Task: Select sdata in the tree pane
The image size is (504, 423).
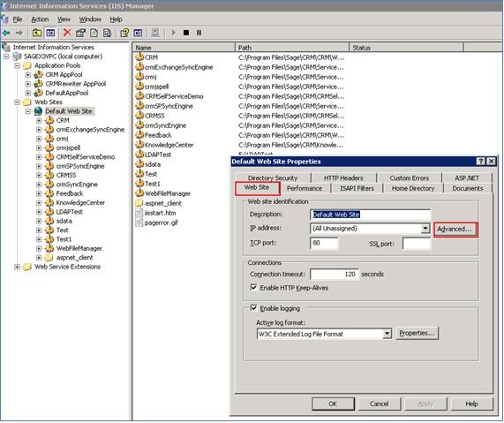Action: coord(64,221)
